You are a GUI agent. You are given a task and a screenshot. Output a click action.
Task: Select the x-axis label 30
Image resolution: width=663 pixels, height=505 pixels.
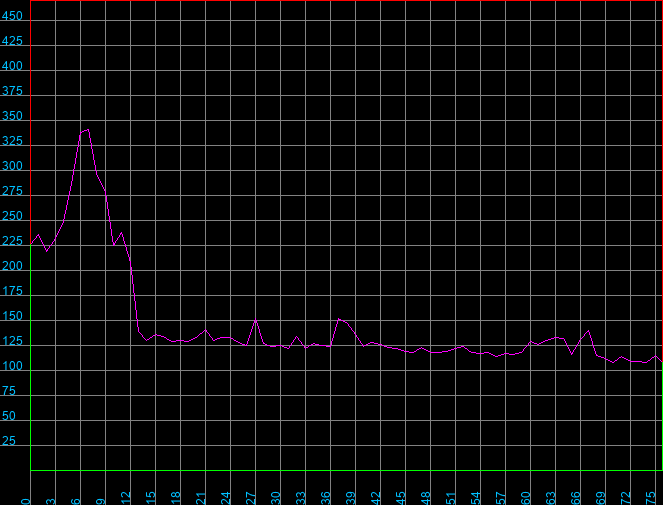coord(276,498)
